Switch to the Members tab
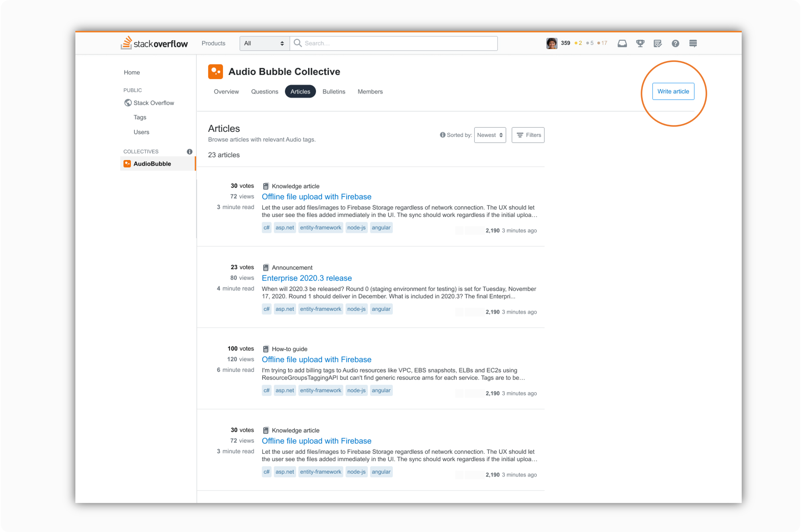Screen dimensions: 801x532 (370, 92)
